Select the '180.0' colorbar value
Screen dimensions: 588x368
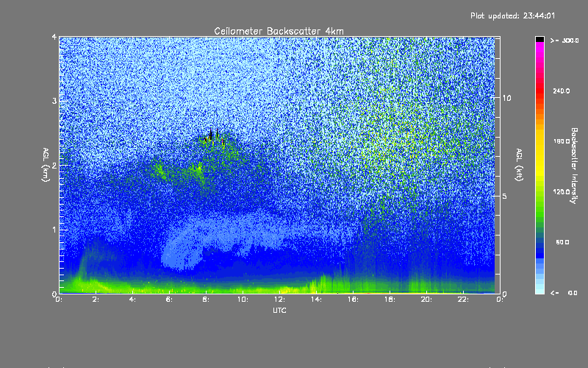561,141
